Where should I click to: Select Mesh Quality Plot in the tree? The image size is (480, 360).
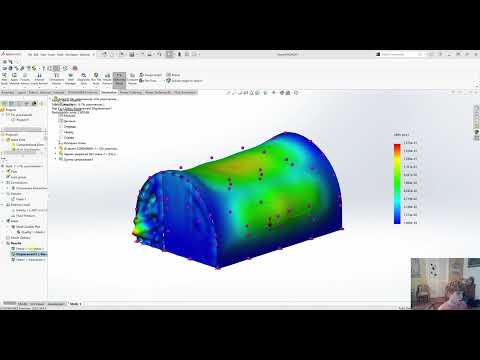click(x=25, y=226)
